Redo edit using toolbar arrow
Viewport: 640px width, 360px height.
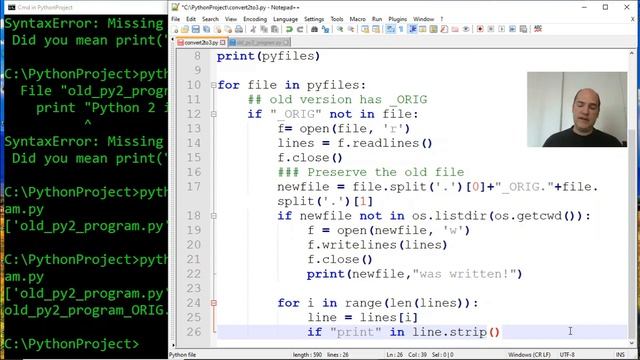(300, 29)
